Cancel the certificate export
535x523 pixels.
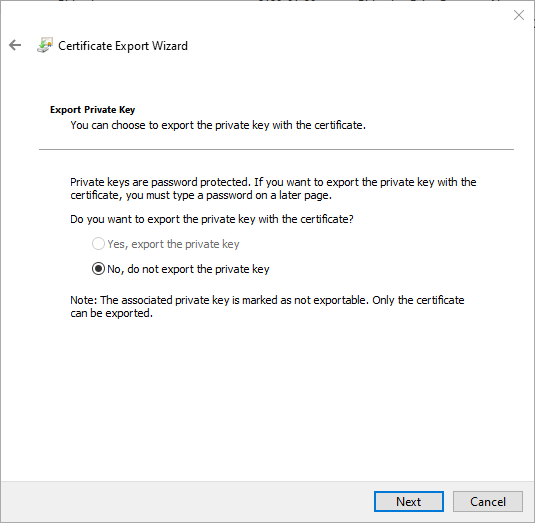[x=488, y=502]
